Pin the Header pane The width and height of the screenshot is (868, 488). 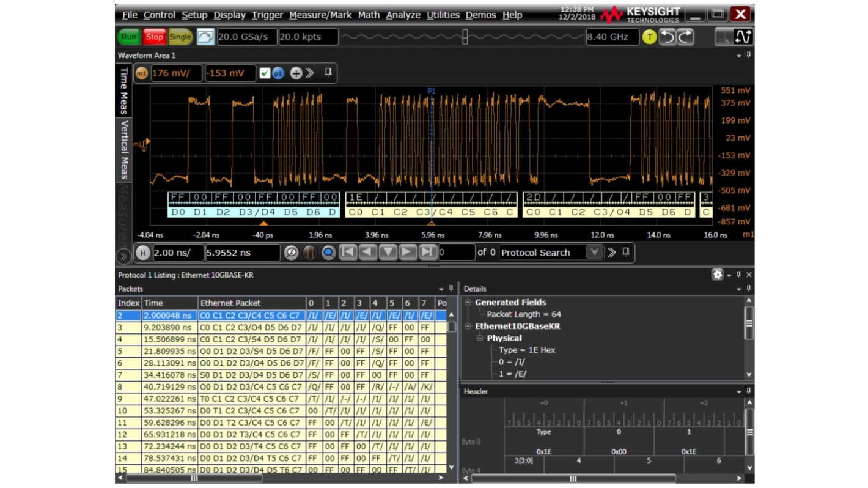click(x=749, y=391)
